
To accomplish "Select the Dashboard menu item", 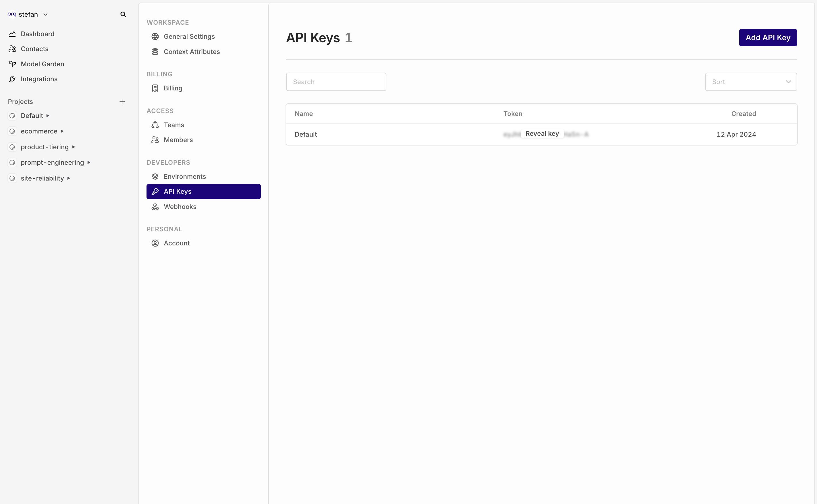I will [37, 33].
